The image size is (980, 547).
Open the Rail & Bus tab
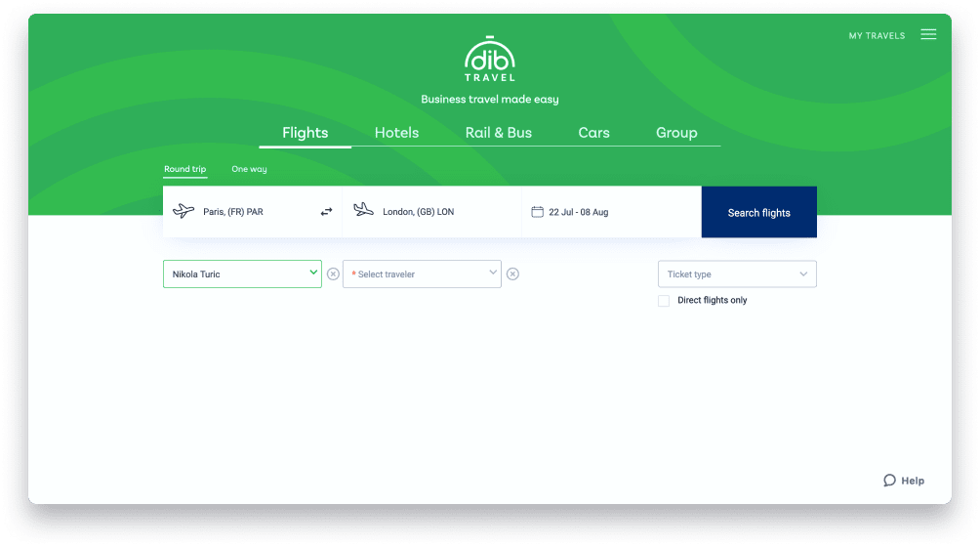pyautogui.click(x=498, y=133)
